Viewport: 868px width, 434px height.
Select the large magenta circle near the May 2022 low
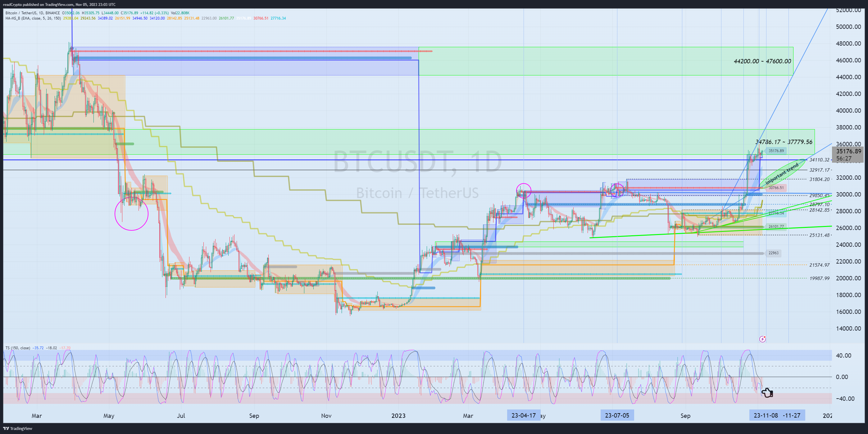131,214
